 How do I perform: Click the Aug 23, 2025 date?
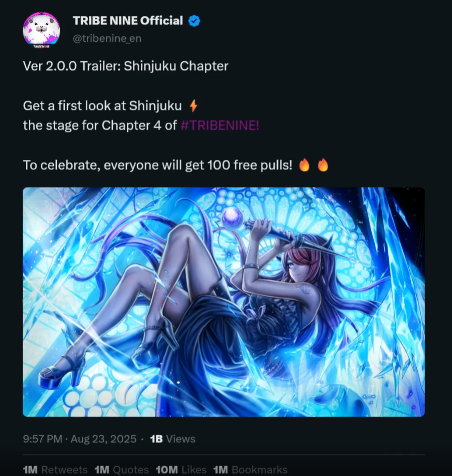(104, 439)
